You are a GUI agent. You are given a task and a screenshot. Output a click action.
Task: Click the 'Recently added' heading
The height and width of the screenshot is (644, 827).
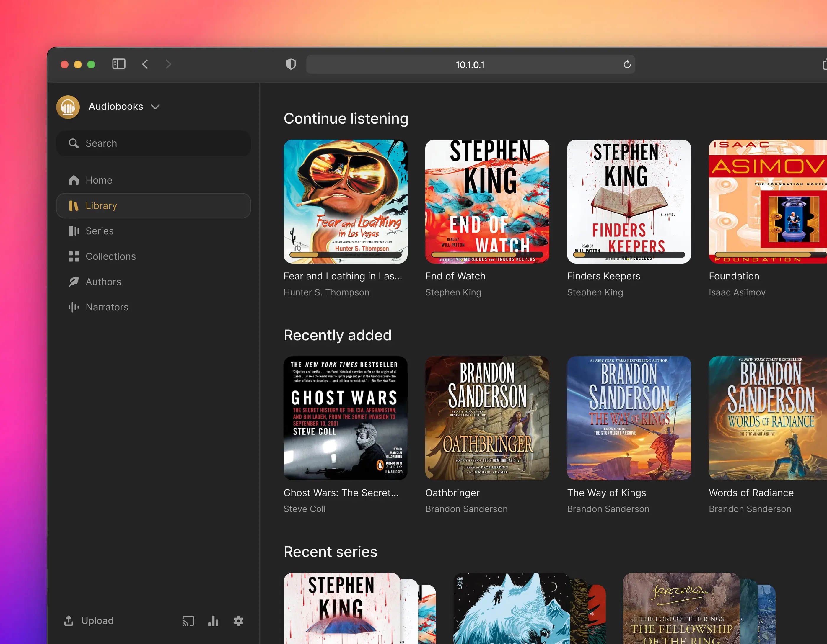click(337, 335)
